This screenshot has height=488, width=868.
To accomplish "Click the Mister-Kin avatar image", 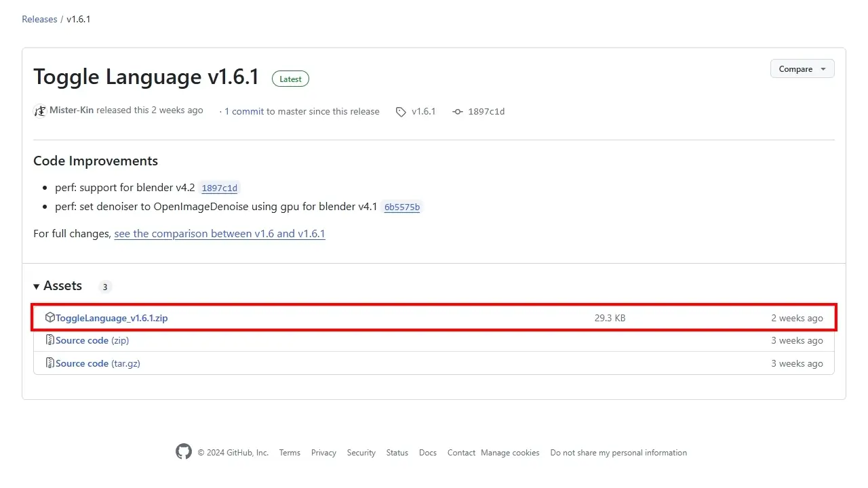I will click(40, 110).
